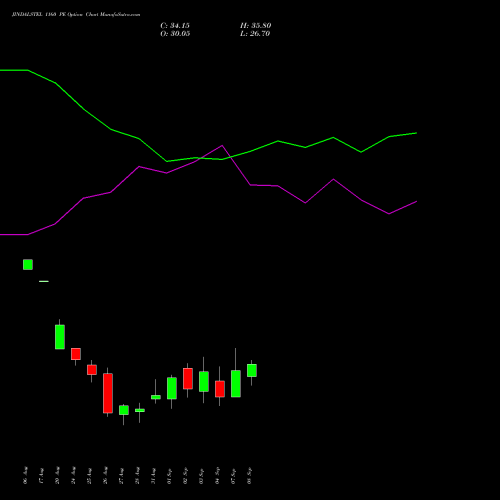The width and height of the screenshot is (500, 500).
Task: Click the 08 Sep date label
Action: click(x=250, y=476)
